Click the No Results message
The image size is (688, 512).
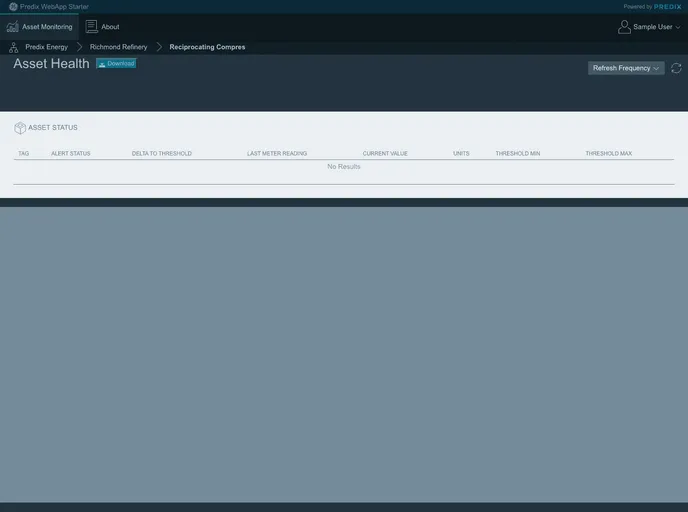(x=344, y=167)
